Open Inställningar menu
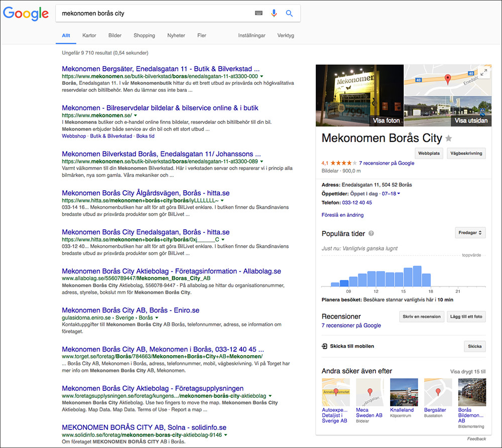This screenshot has height=448, width=502. coord(252,36)
